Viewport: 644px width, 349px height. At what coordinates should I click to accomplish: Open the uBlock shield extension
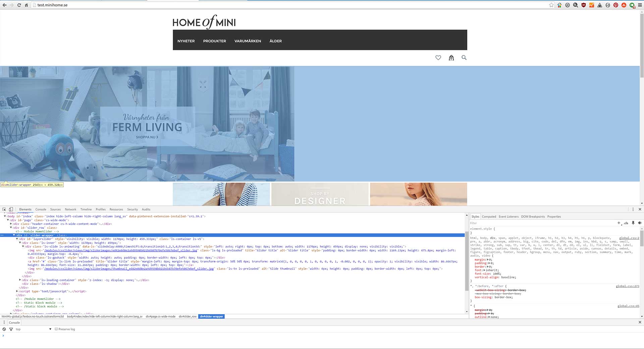(584, 5)
